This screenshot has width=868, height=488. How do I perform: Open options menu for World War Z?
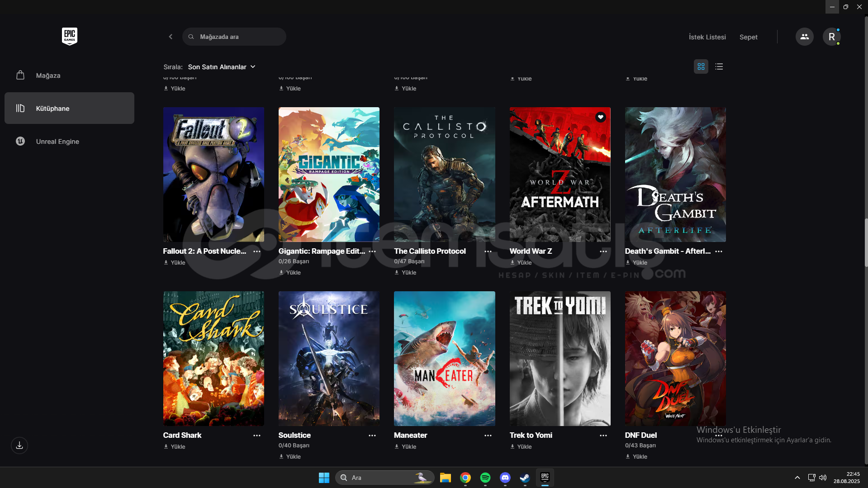coord(603,251)
